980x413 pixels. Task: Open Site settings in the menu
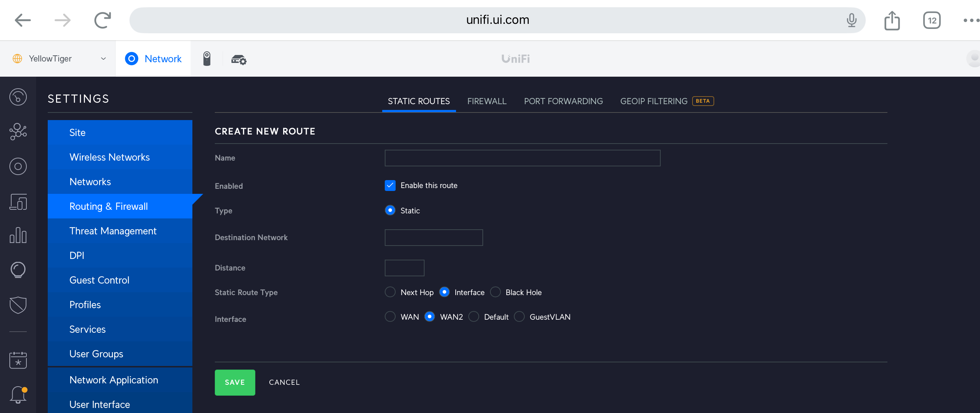[120, 132]
